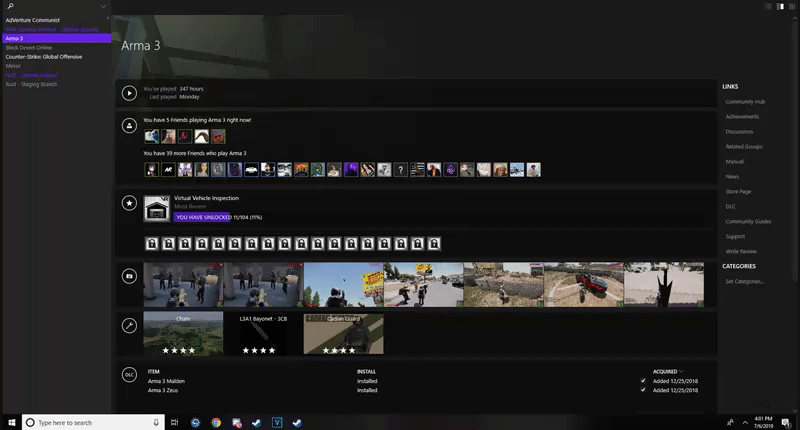The width and height of the screenshot is (800, 430).
Task: Click the first locked achievement icon
Action: (152, 244)
